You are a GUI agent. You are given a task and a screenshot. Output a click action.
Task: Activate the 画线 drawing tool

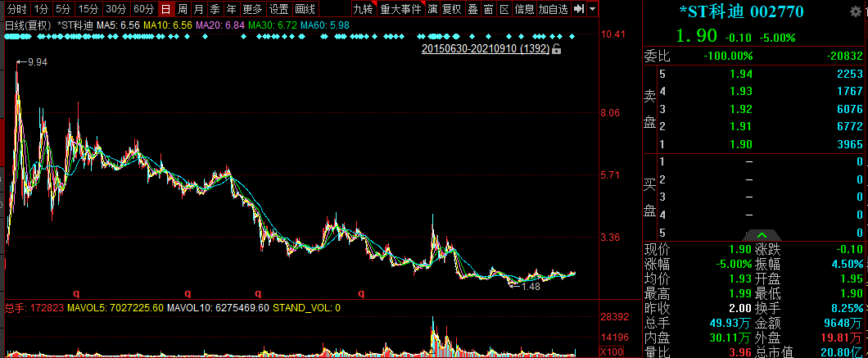(305, 9)
